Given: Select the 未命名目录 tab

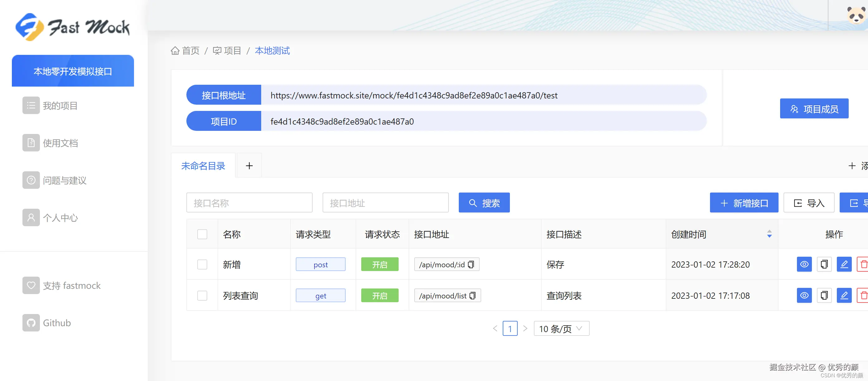Looking at the screenshot, I should pos(203,166).
